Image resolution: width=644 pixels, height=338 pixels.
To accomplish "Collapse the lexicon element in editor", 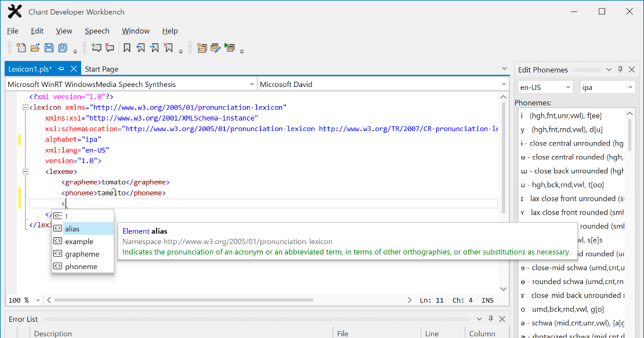I will pyautogui.click(x=26, y=107).
